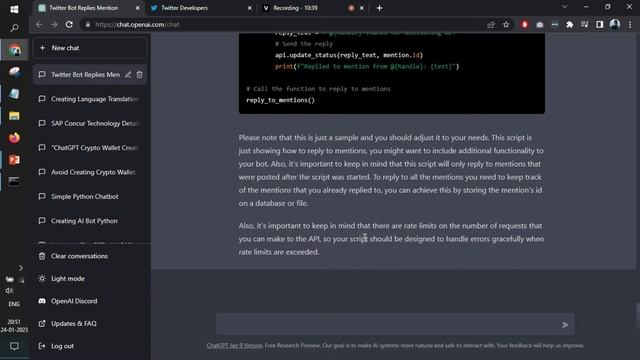Select Twitter Bot Replies Mention tab
Screen dimensions: 640x360
pyautogui.click(x=88, y=8)
